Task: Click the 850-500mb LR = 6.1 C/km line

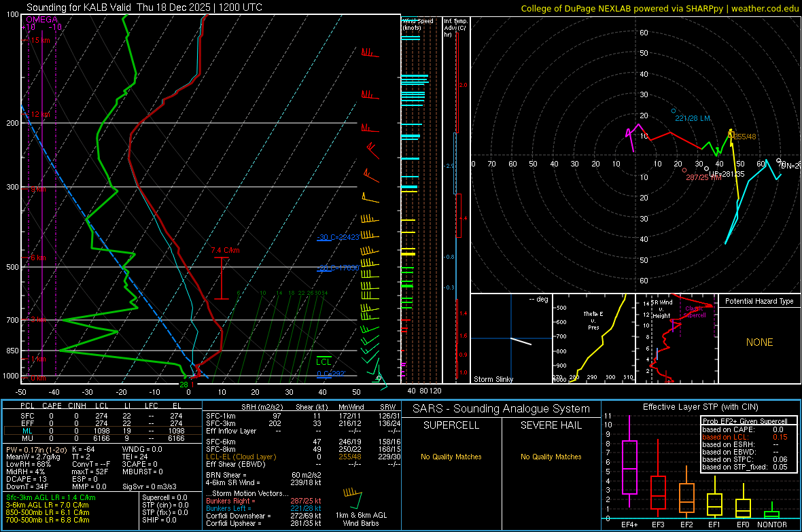Action: point(48,512)
